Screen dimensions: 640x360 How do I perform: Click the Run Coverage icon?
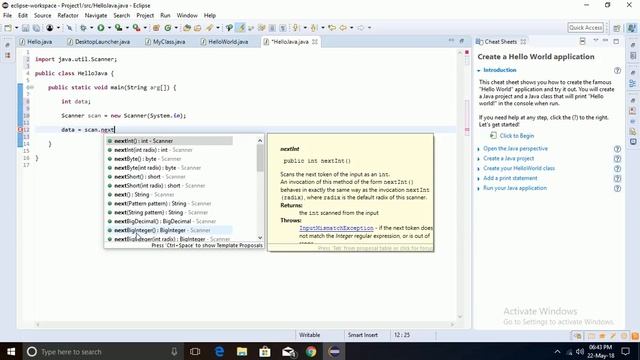[x=119, y=28]
